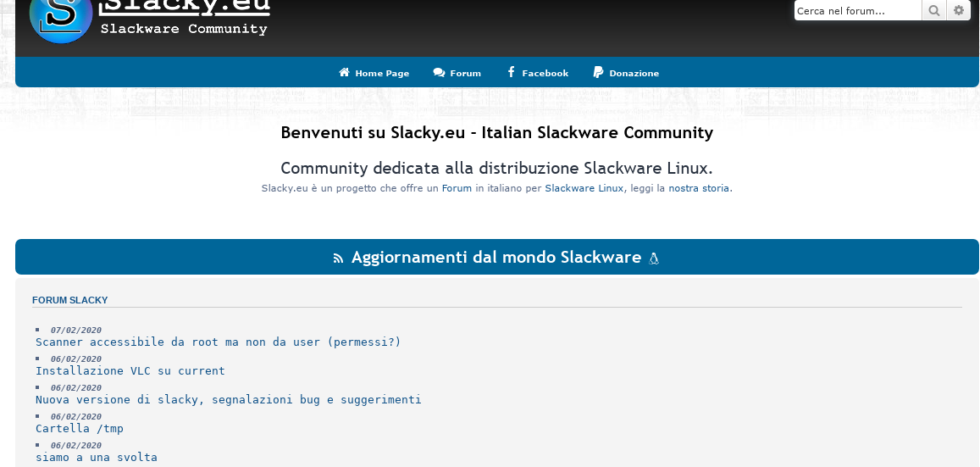Click the Facebook f icon
This screenshot has width=980, height=467.
511,73
